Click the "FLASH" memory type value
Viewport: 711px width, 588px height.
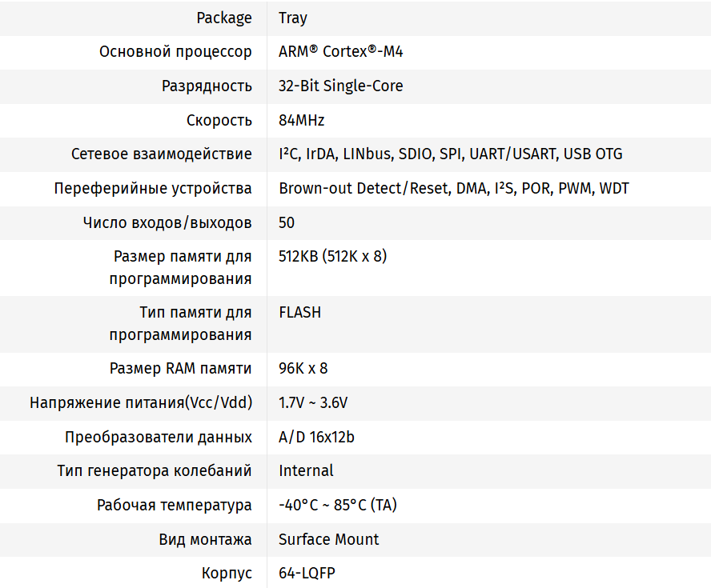pyautogui.click(x=300, y=313)
